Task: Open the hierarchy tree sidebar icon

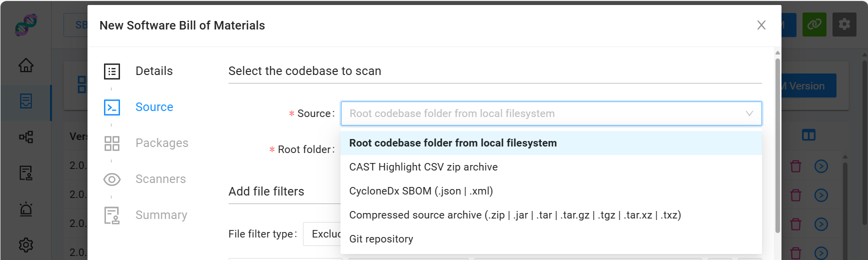Action: pyautogui.click(x=26, y=137)
